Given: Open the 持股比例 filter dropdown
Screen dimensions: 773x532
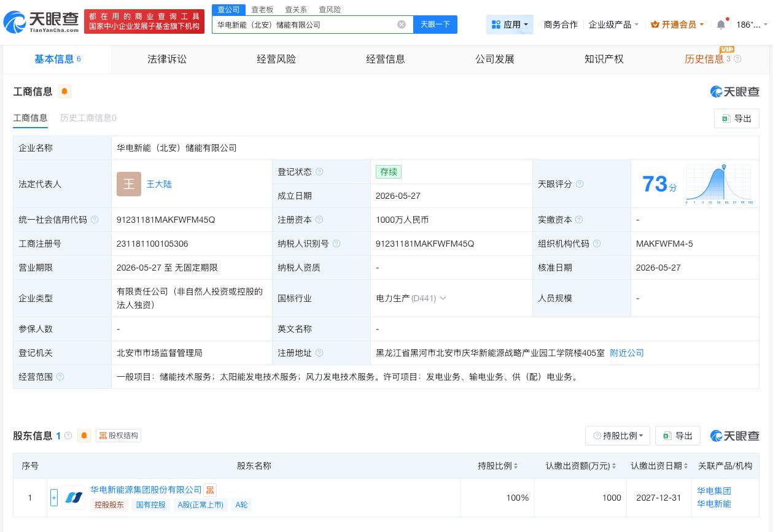Looking at the screenshot, I should pos(618,436).
